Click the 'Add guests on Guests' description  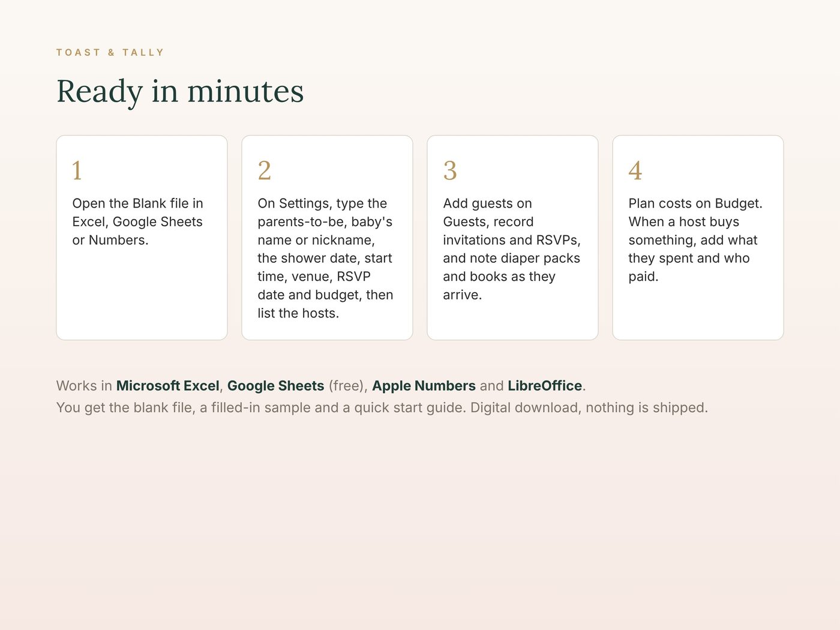(512, 249)
